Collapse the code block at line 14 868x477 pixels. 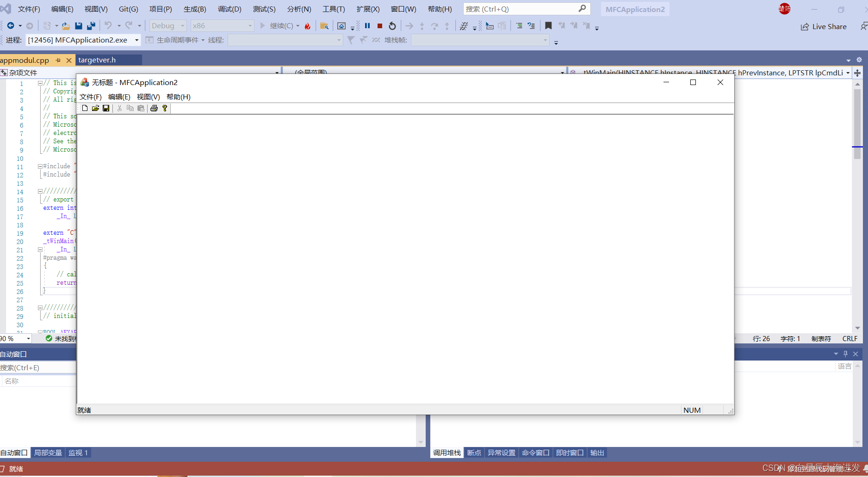coord(40,191)
